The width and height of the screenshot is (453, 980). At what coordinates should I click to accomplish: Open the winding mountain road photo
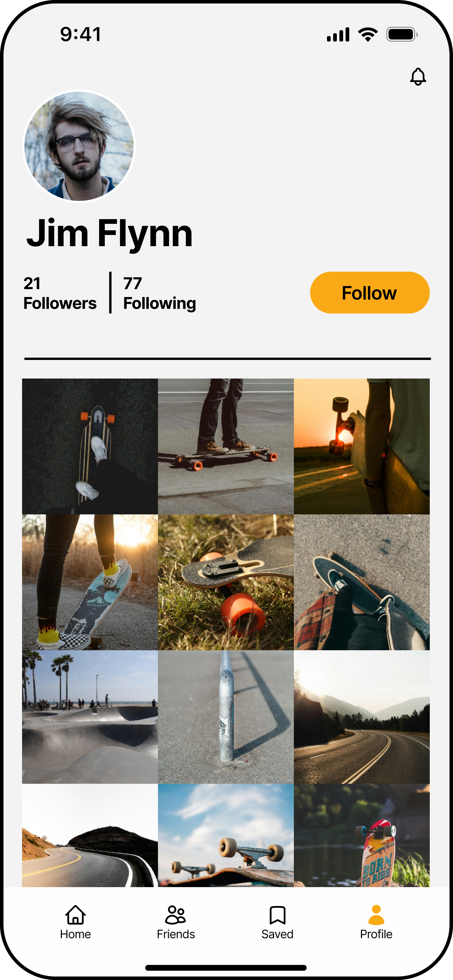tap(362, 717)
